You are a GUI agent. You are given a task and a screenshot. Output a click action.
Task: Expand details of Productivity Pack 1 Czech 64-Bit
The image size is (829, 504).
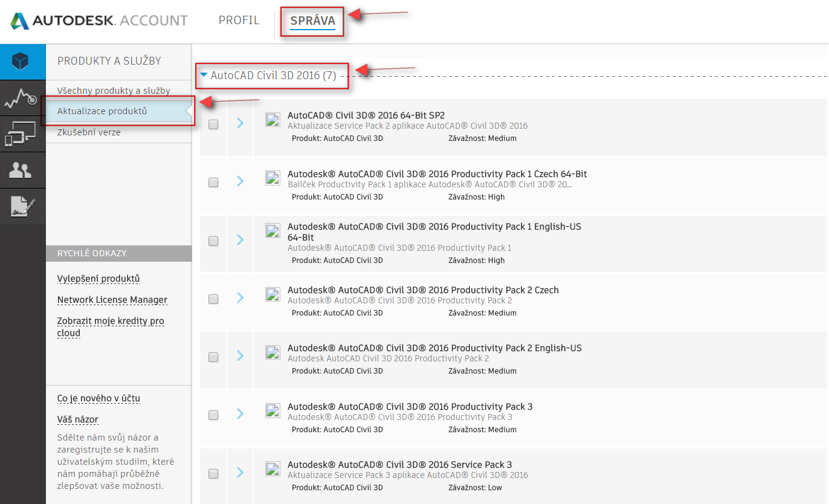240,181
